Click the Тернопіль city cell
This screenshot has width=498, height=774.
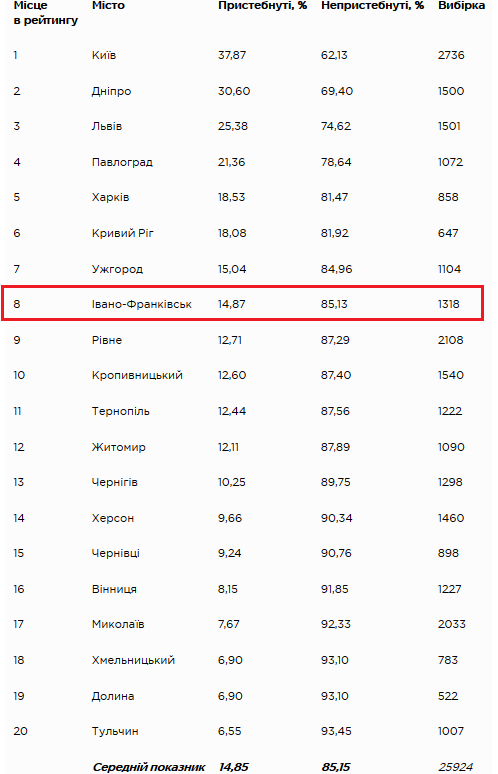[x=120, y=411]
